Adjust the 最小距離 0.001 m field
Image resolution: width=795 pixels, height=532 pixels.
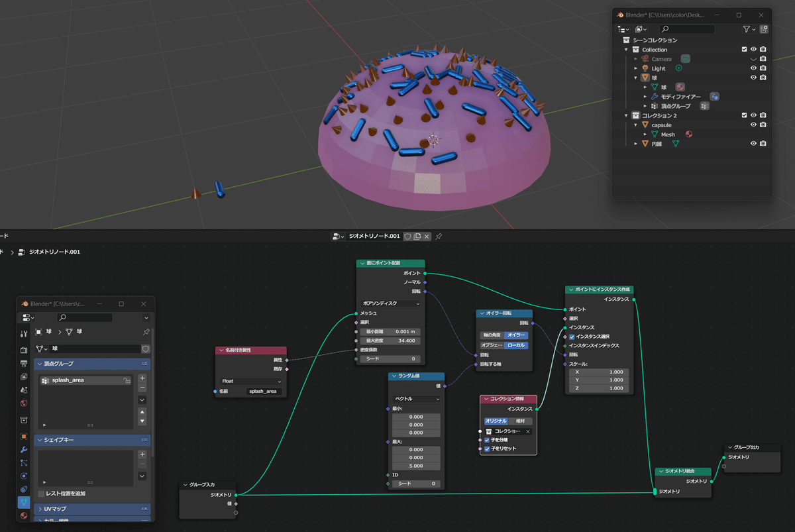pos(390,331)
